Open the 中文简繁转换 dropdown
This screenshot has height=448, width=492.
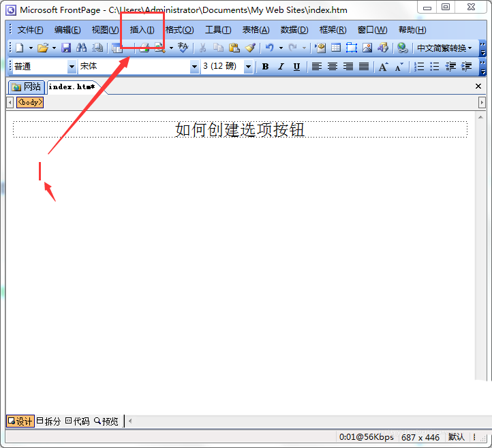[444, 48]
